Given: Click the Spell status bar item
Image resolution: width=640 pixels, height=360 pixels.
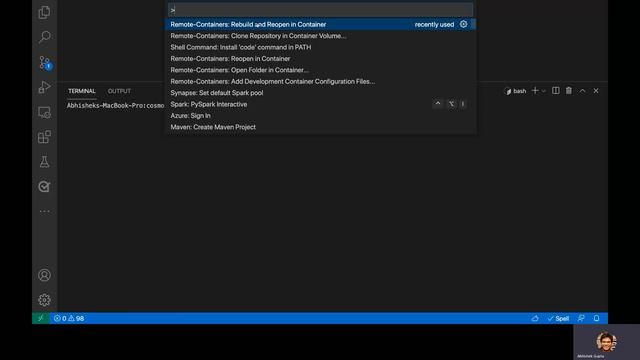Looking at the screenshot, I should 558,318.
